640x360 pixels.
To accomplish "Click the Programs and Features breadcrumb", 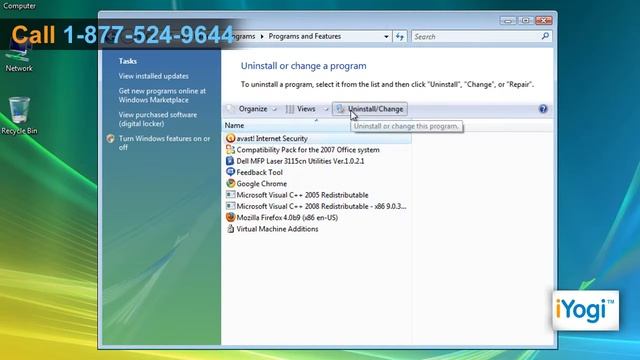I will [x=304, y=36].
